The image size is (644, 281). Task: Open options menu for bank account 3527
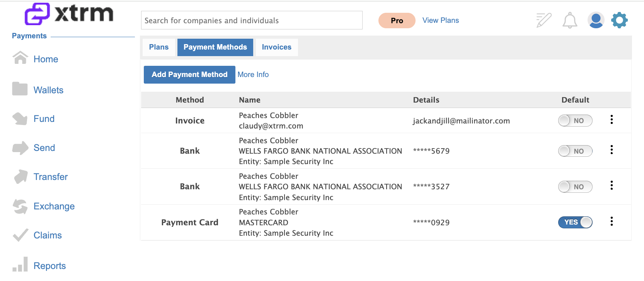612,185
